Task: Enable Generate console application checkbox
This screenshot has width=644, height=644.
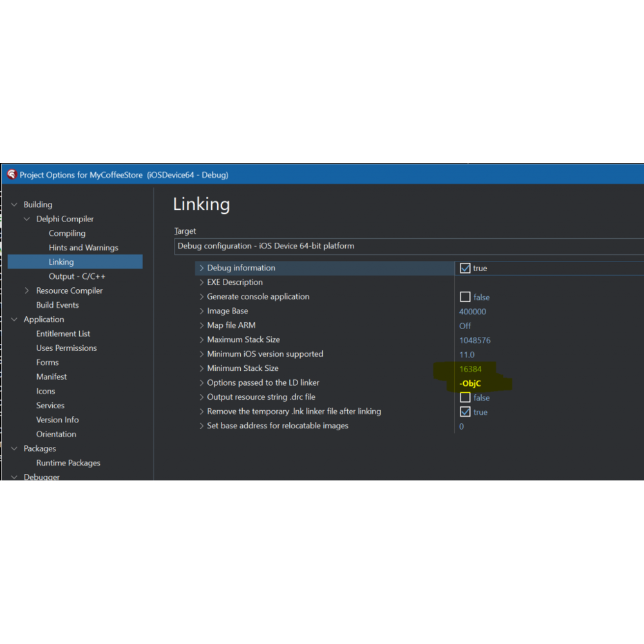Action: click(x=465, y=297)
